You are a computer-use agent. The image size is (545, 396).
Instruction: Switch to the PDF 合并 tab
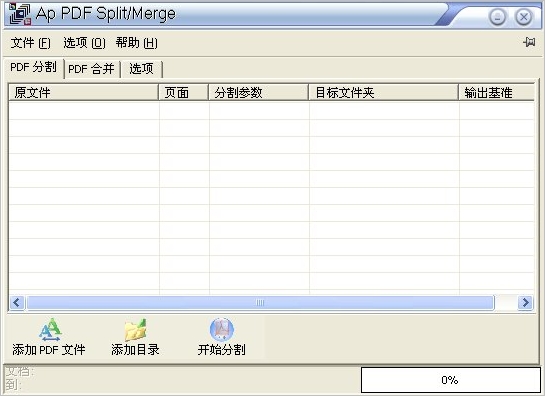point(91,69)
